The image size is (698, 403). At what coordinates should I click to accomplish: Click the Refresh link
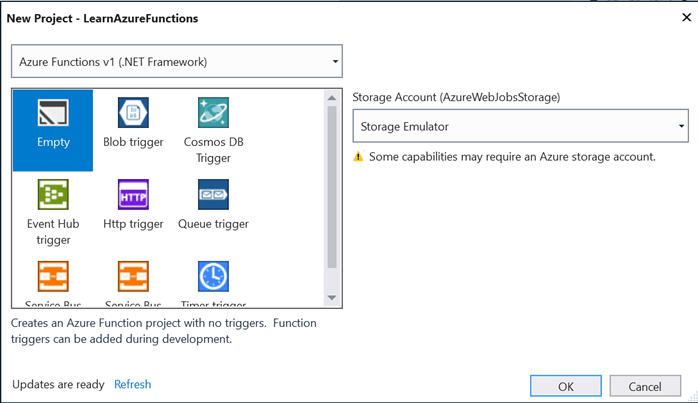pyautogui.click(x=132, y=384)
